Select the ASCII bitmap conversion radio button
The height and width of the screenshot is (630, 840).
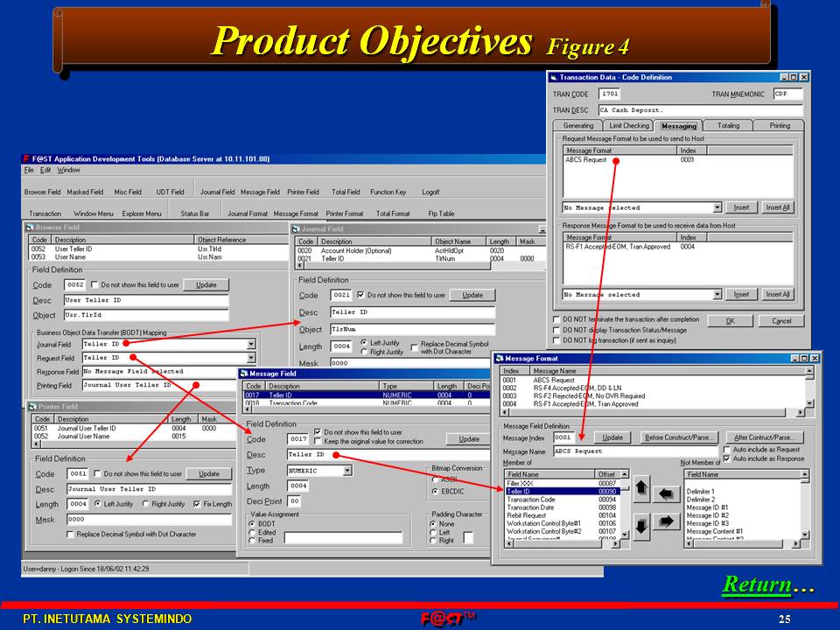tap(435, 479)
